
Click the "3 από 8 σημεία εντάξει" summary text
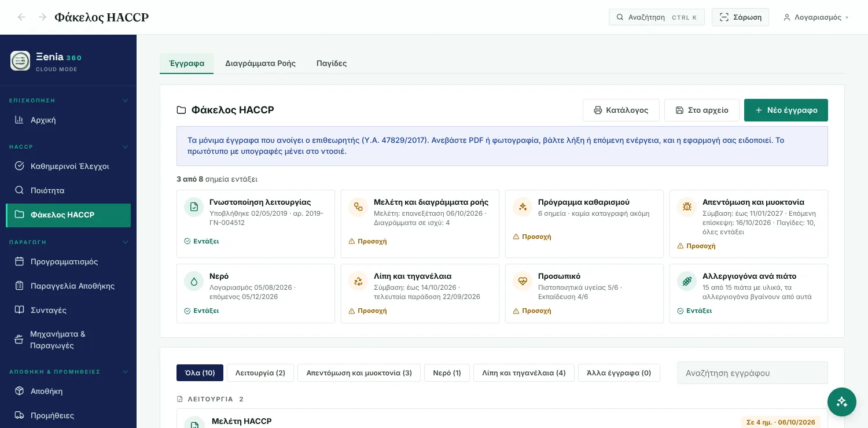tap(217, 179)
